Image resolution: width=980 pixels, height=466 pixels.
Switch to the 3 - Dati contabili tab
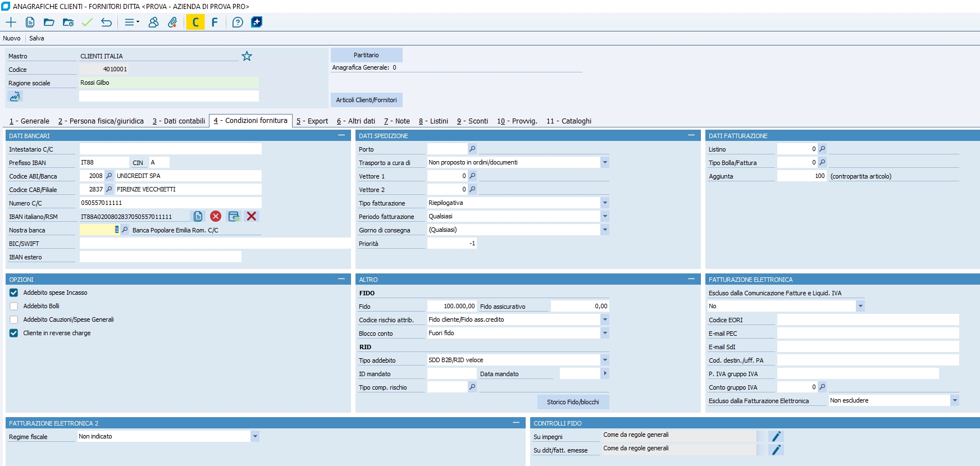coord(179,121)
